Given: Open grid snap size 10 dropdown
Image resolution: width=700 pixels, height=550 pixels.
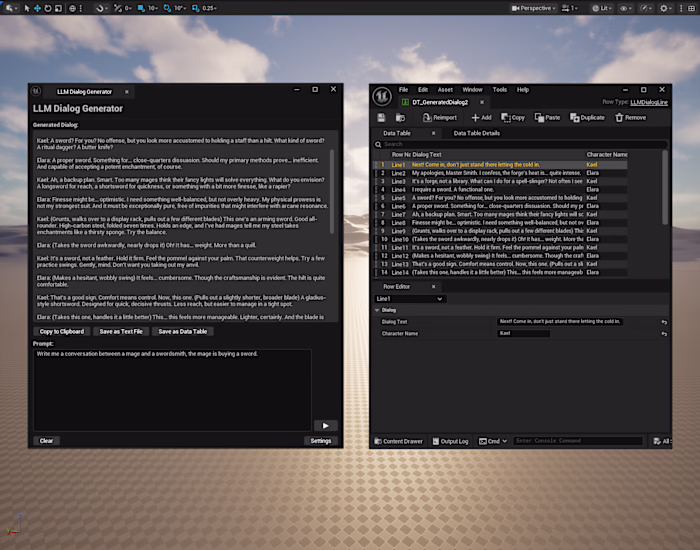Looking at the screenshot, I should [x=153, y=8].
